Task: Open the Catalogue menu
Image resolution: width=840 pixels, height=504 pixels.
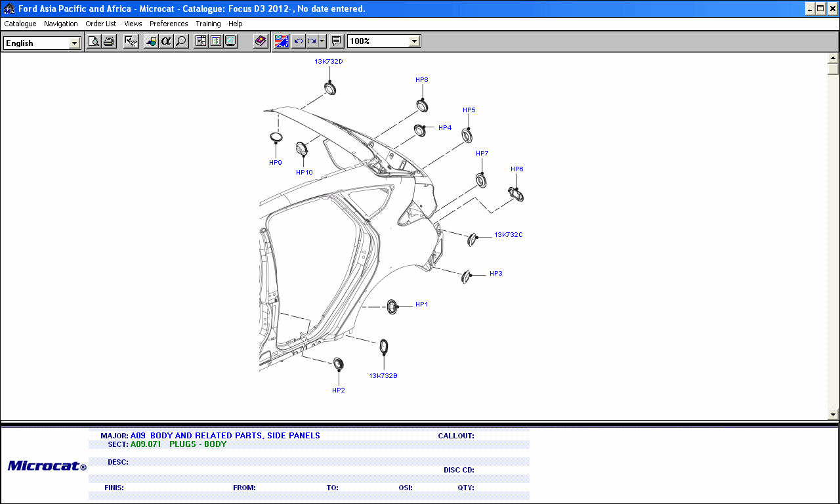Action: pyautogui.click(x=20, y=24)
